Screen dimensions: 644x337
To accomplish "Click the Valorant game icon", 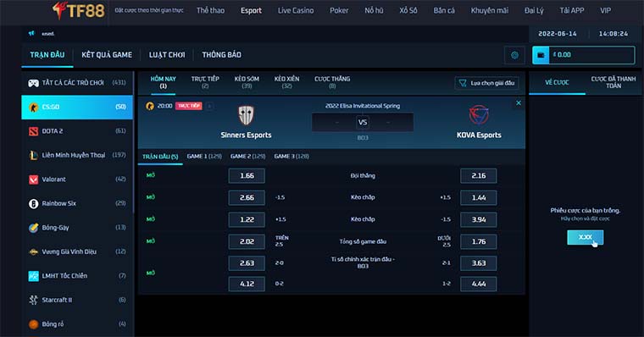I will coord(33,180).
